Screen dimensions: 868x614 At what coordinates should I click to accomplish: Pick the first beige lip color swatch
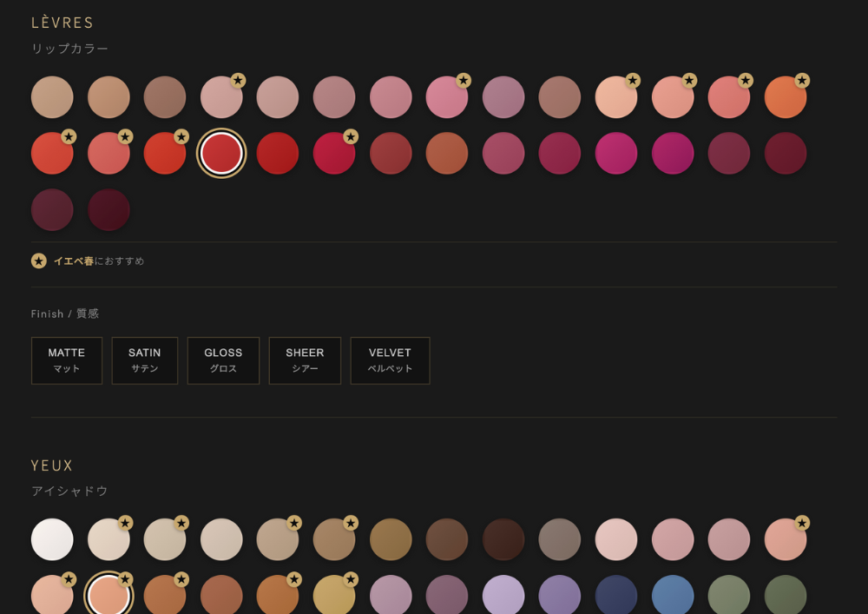click(x=52, y=97)
